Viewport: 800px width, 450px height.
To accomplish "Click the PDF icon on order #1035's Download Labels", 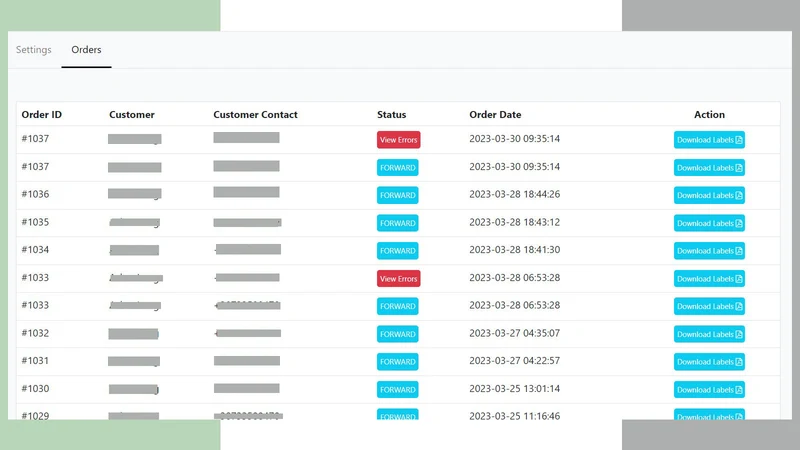I will point(739,223).
